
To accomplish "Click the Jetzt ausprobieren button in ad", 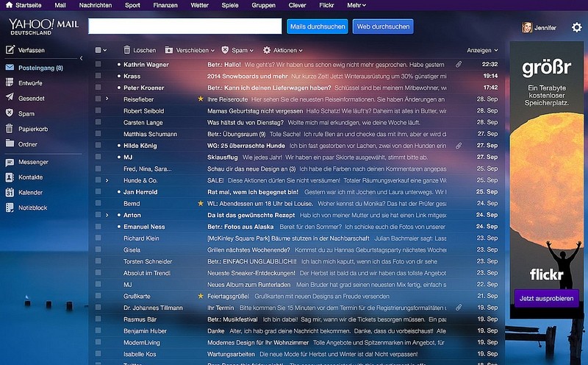I will coord(546,299).
